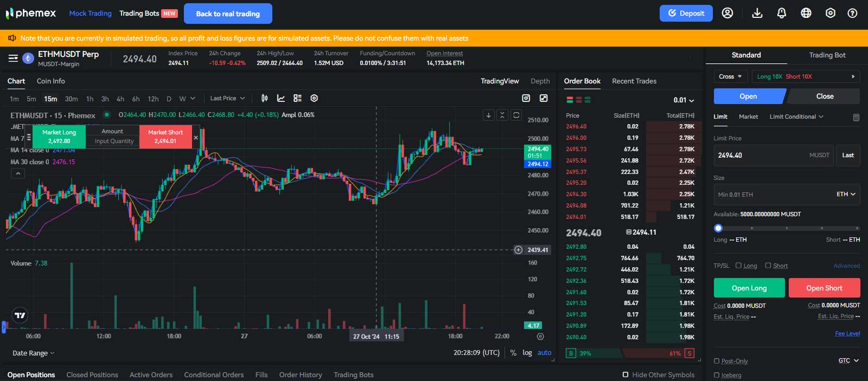This screenshot has height=381, width=868.
Task: Open the settings hexagon icon in header
Action: 831,13
